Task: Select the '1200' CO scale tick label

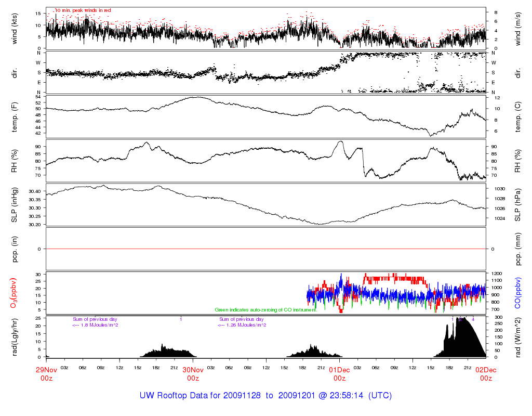Action: (x=496, y=274)
